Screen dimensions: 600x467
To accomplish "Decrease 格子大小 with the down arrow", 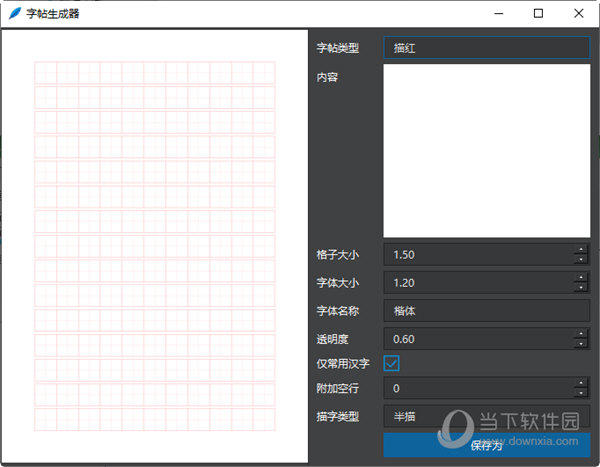I will (x=581, y=260).
